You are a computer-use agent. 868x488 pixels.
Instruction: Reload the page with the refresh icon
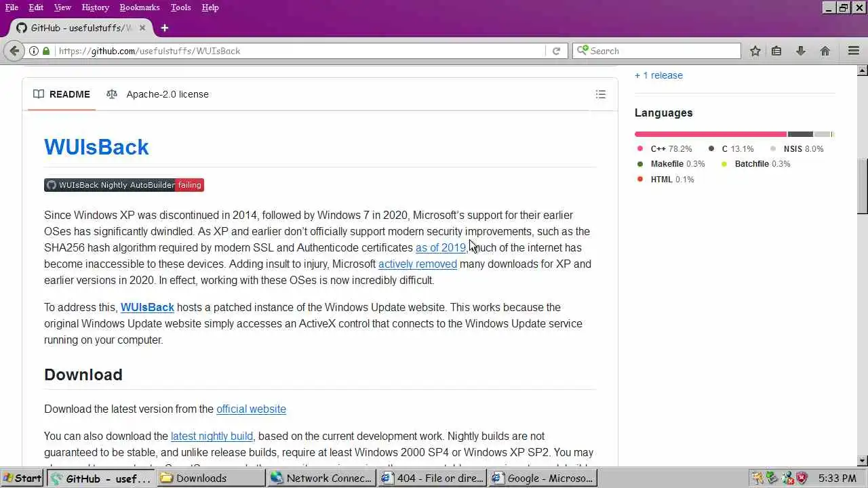click(556, 51)
